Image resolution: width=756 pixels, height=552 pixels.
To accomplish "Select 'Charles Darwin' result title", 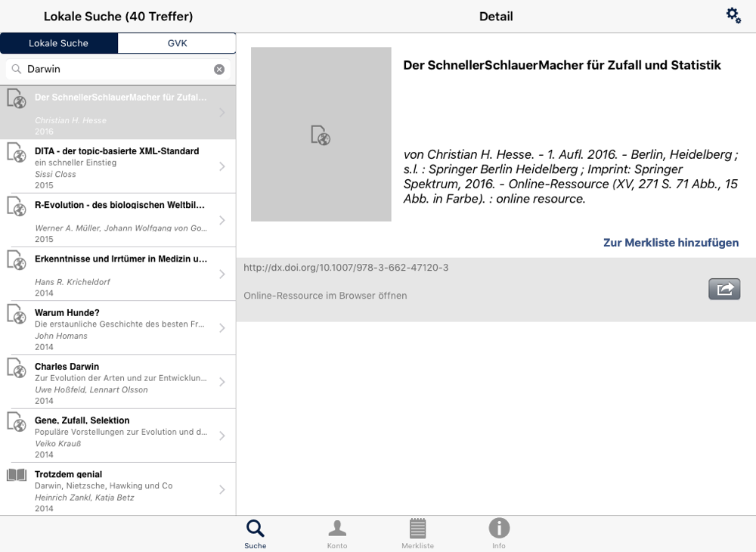I will pos(67,367).
